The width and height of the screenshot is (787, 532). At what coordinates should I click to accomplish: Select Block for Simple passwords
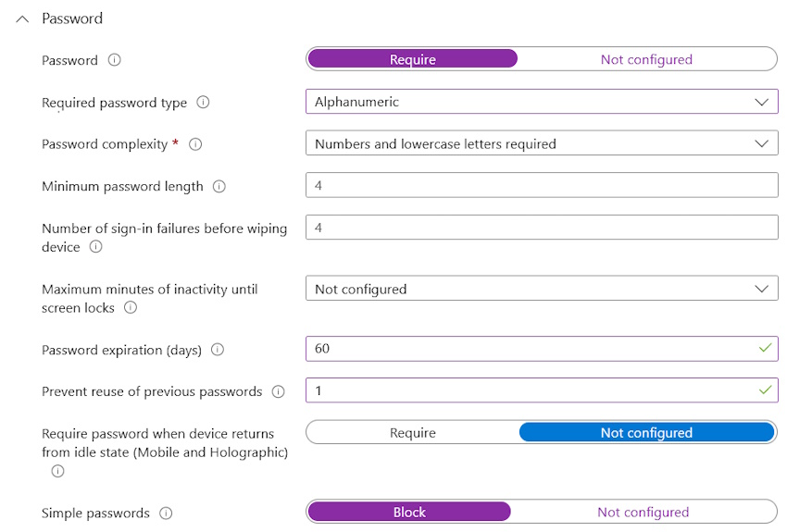(x=409, y=512)
